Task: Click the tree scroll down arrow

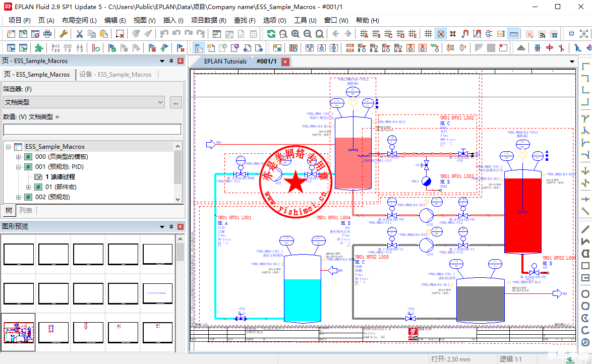Action: (178, 199)
